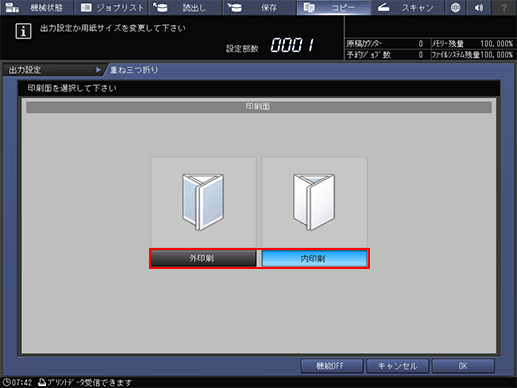Select the コピー copy tab
The image size is (517, 388).
click(x=333, y=7)
